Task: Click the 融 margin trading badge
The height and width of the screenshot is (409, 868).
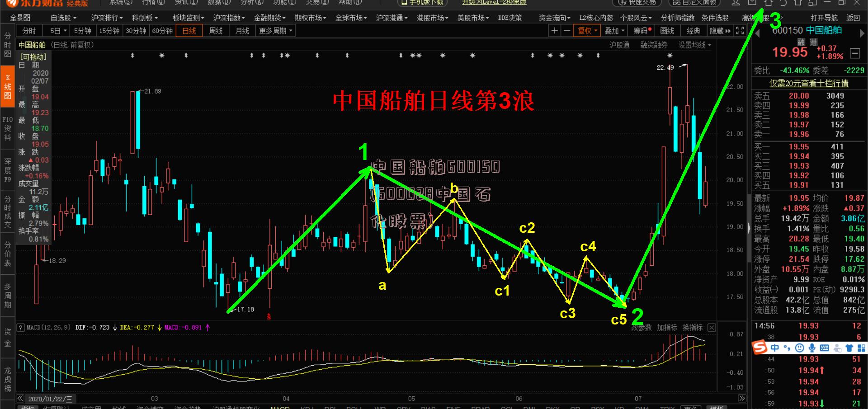Action: pyautogui.click(x=801, y=42)
